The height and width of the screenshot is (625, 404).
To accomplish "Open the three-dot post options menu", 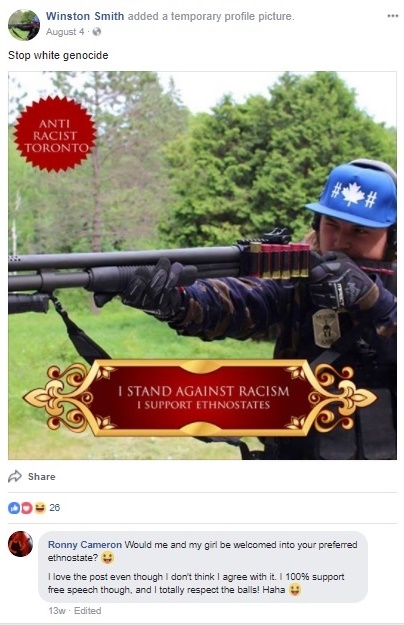I will (392, 16).
